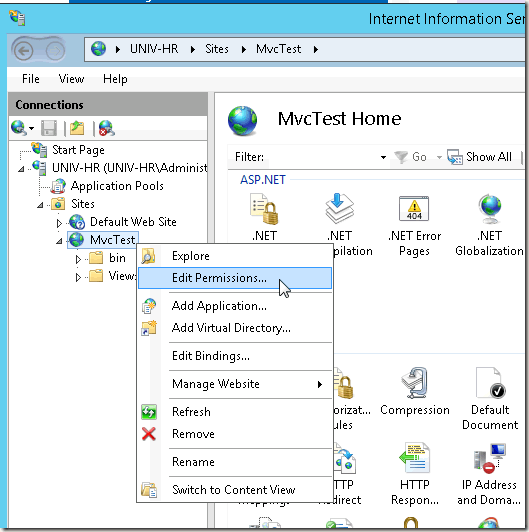529x532 pixels.
Task: Open HTTP Response Headers feature
Action: pyautogui.click(x=414, y=474)
